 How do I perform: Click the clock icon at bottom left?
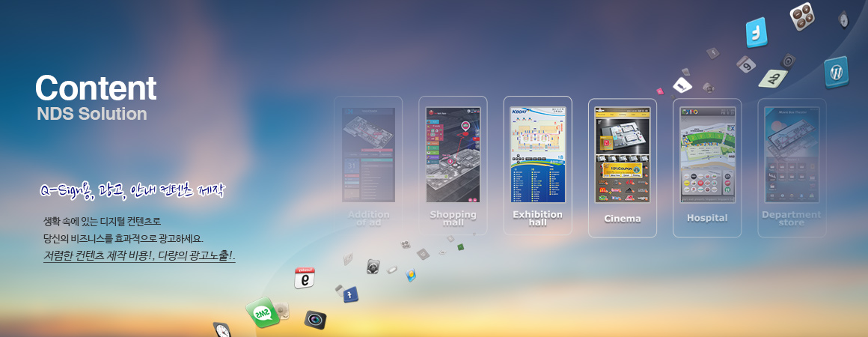222,330
